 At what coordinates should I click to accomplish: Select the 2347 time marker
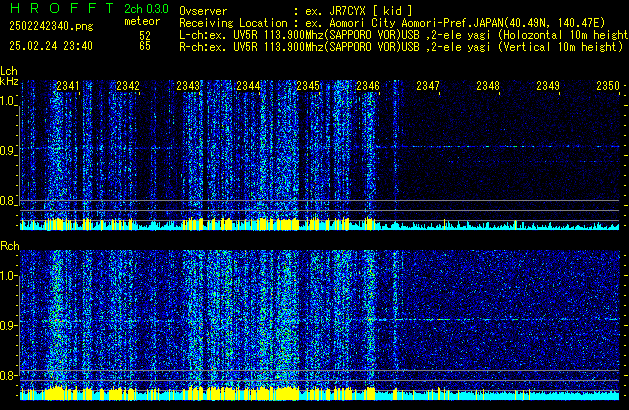point(428,86)
